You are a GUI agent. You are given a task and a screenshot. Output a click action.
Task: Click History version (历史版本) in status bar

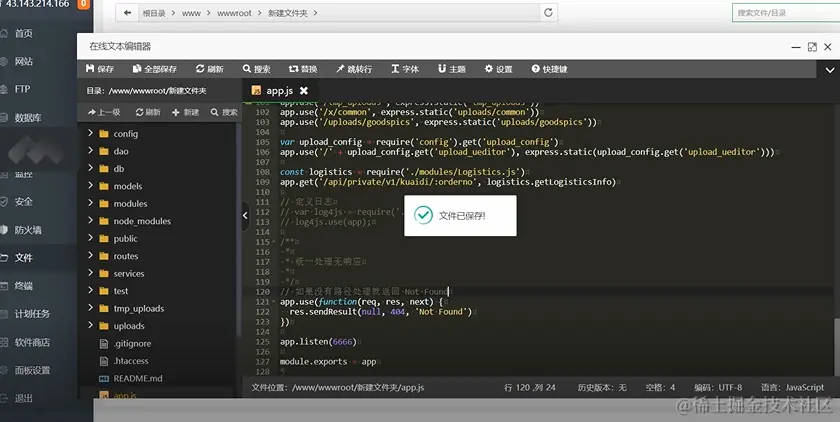602,387
